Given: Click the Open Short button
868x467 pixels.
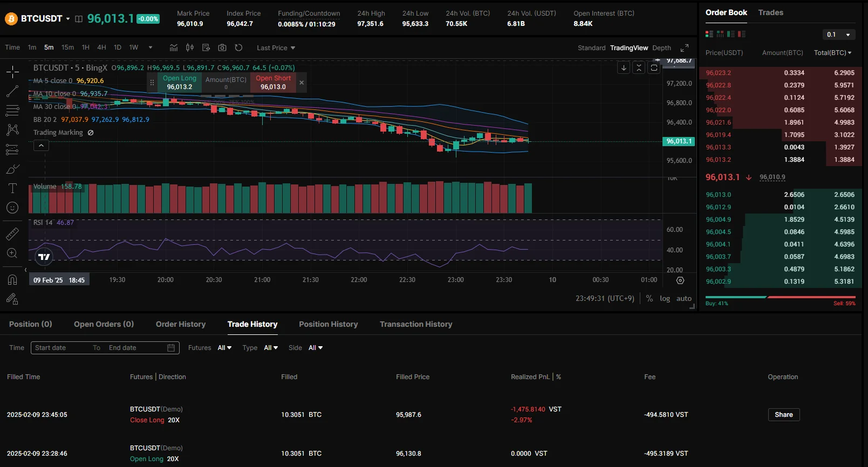Looking at the screenshot, I should tap(273, 83).
